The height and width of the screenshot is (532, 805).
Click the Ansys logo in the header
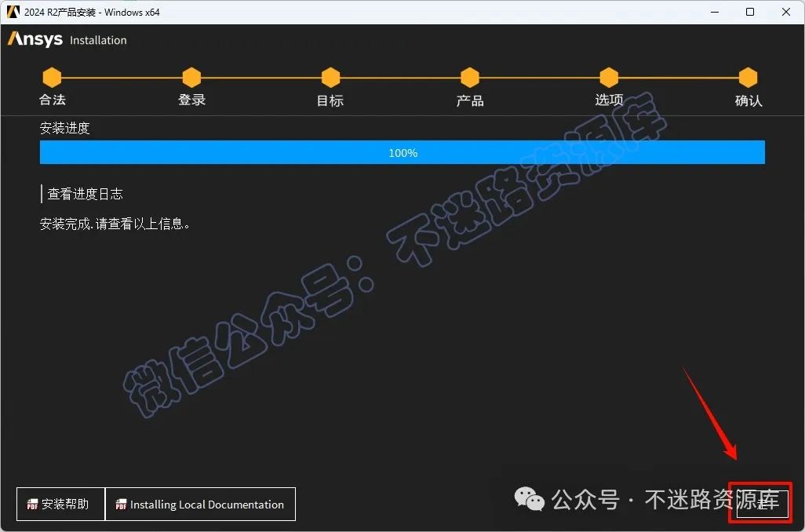pyautogui.click(x=35, y=39)
